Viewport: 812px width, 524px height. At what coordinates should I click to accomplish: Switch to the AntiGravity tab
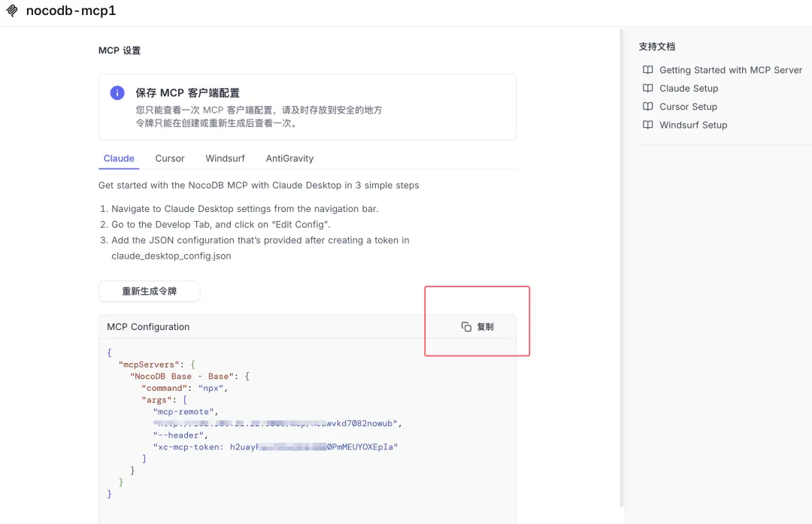pos(289,159)
